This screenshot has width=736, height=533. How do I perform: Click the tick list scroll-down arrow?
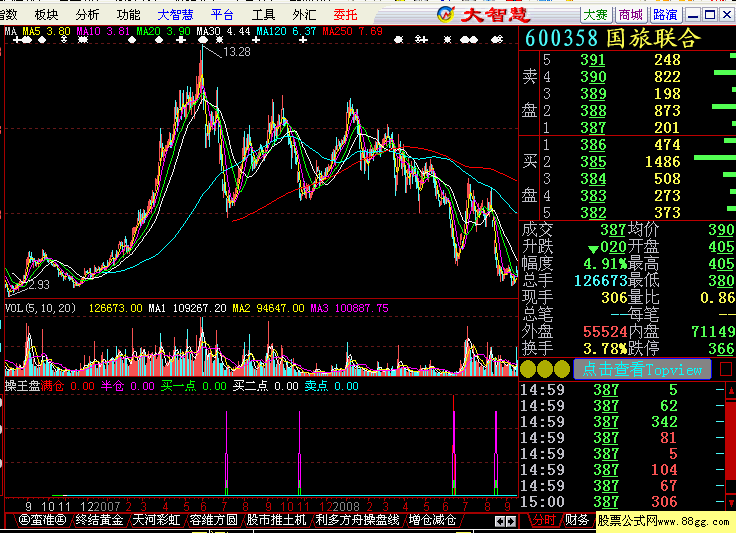(731, 503)
